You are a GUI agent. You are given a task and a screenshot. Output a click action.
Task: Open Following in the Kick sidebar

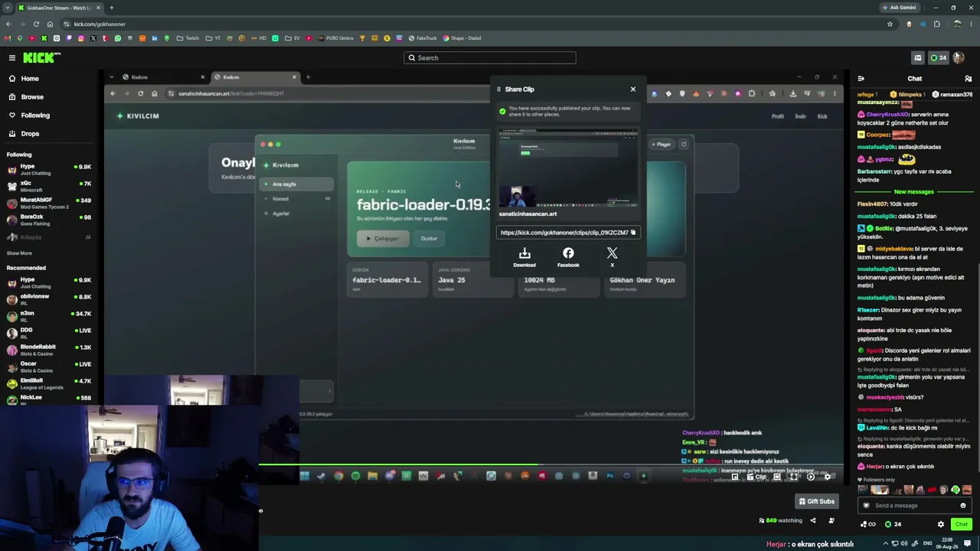[49, 115]
